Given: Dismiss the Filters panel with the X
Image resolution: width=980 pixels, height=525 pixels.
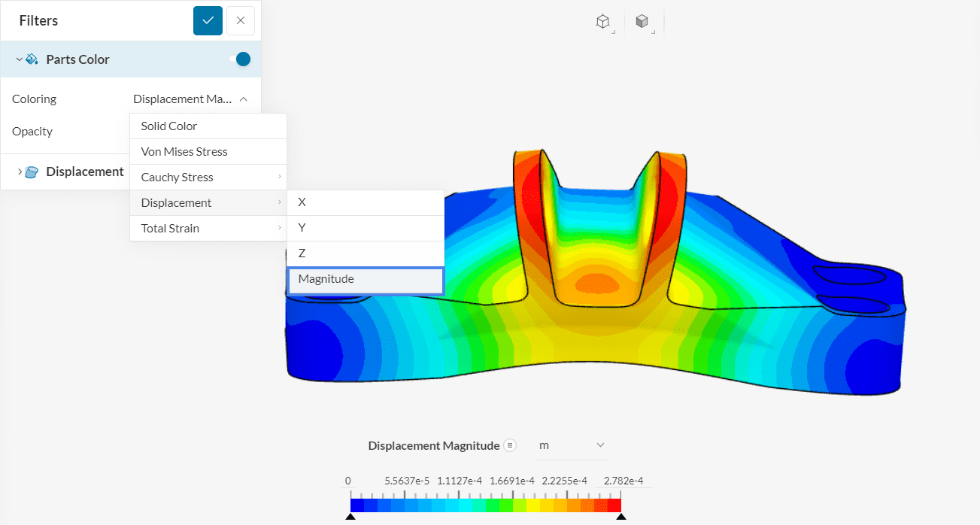Looking at the screenshot, I should pyautogui.click(x=240, y=20).
